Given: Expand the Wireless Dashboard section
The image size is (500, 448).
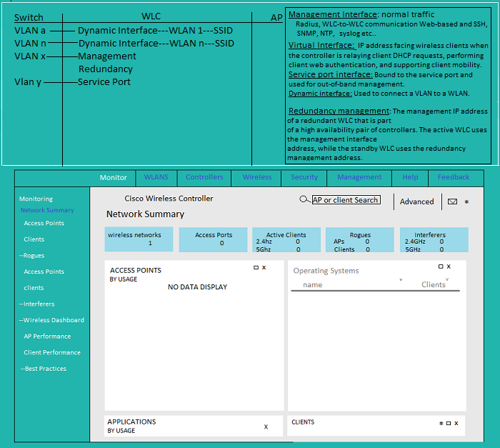Looking at the screenshot, I should [x=51, y=320].
